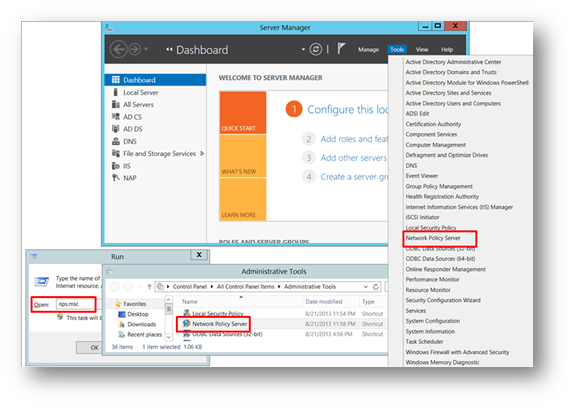
Task: Choose Health Registration Authority from Tools menu
Action: click(x=442, y=197)
